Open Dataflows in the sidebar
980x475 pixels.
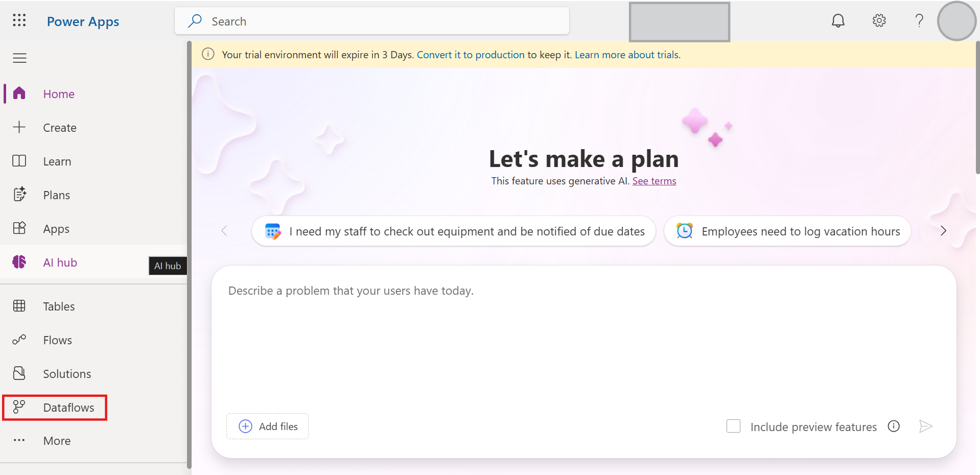coord(68,408)
